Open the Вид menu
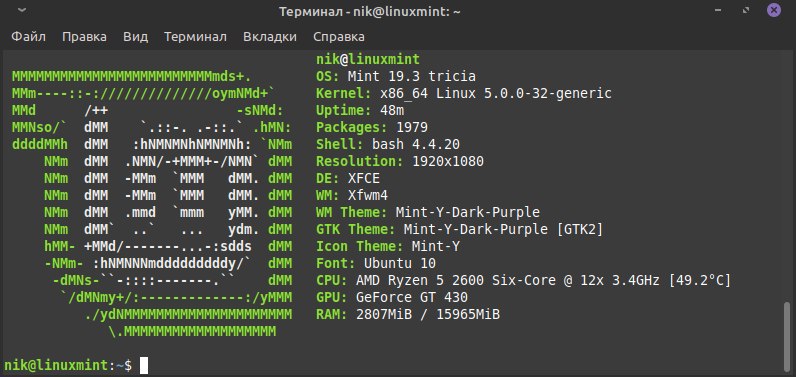Image resolution: width=796 pixels, height=377 pixels. [136, 37]
